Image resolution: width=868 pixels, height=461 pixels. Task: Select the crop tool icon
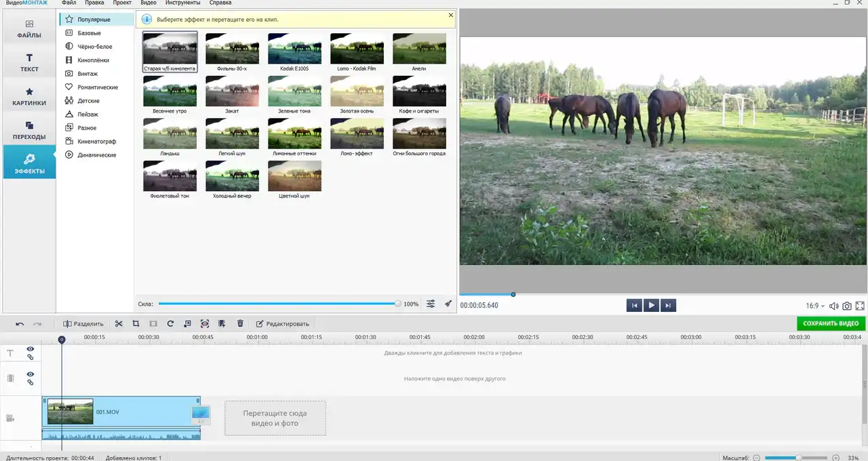136,324
